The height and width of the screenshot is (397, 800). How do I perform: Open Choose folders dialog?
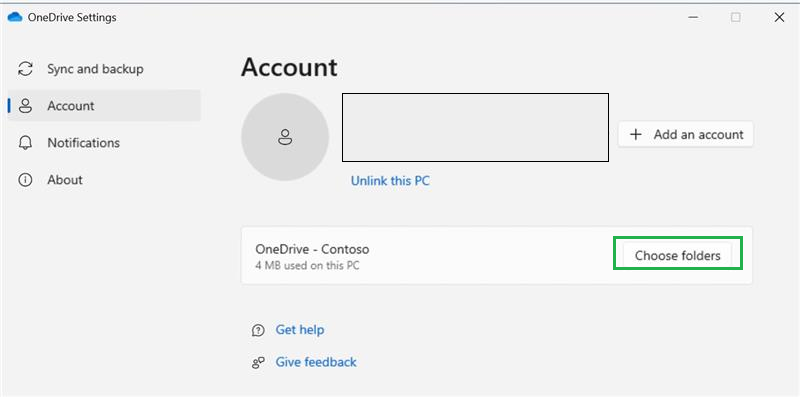point(678,255)
